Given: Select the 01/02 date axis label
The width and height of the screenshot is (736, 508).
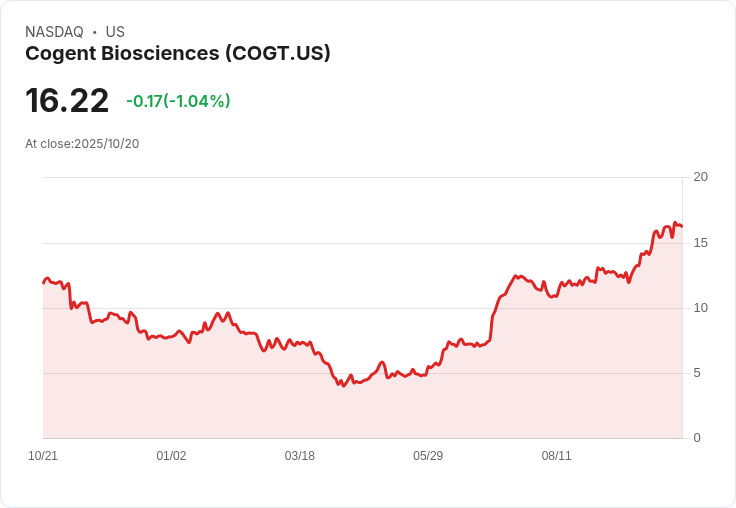Looking at the screenshot, I should pyautogui.click(x=171, y=456).
